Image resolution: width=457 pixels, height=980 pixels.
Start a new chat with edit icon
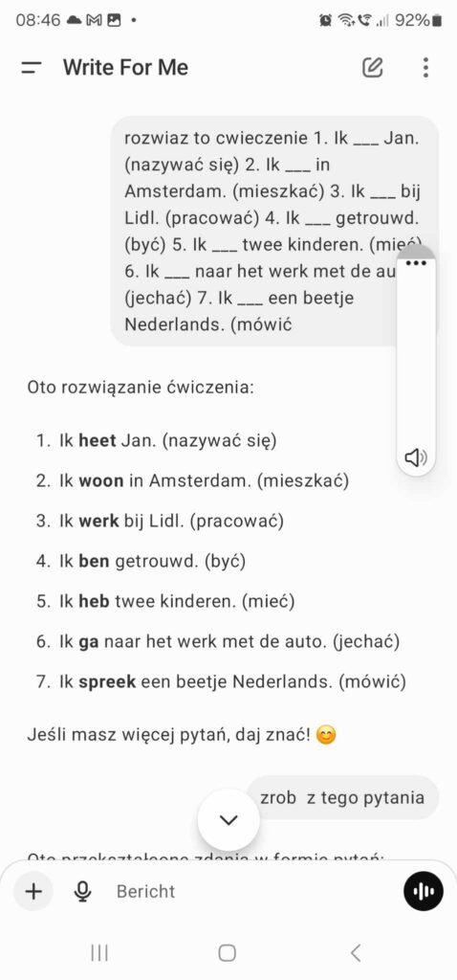pos(372,67)
